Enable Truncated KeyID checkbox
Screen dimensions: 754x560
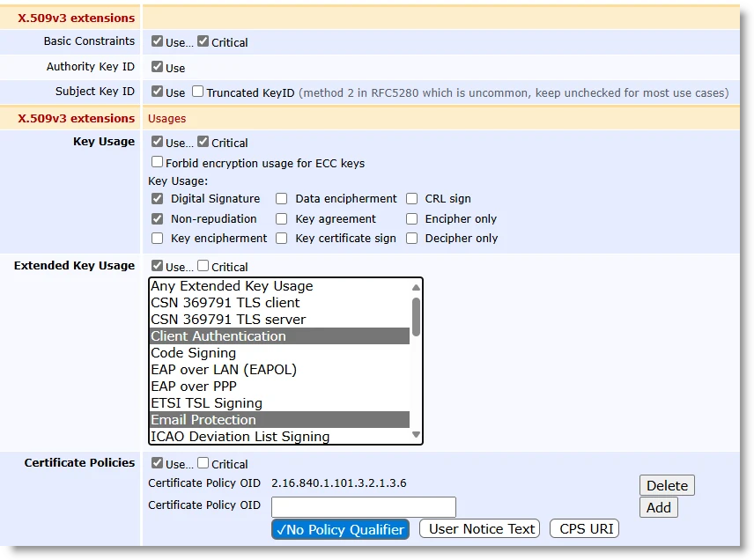pos(197,92)
